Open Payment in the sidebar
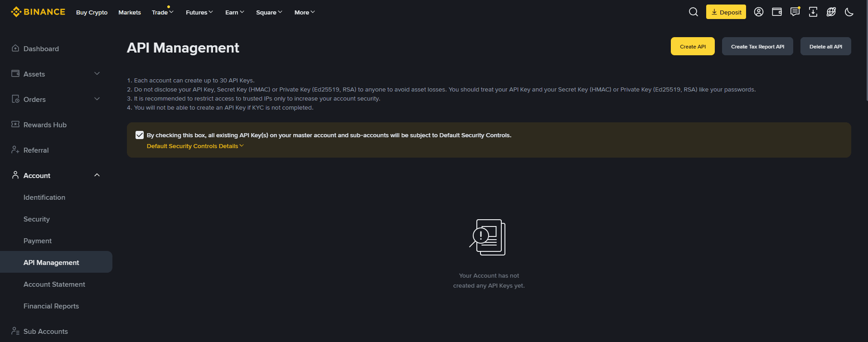The width and height of the screenshot is (868, 342). point(38,241)
